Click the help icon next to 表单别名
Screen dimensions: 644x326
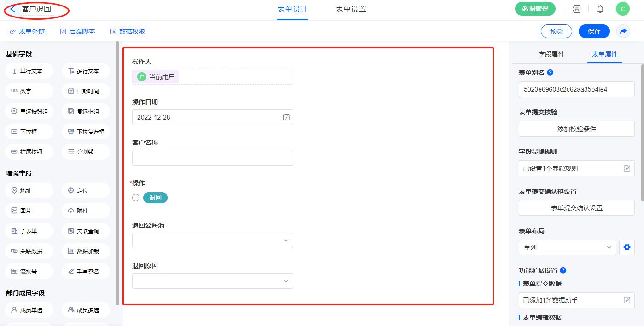point(550,73)
